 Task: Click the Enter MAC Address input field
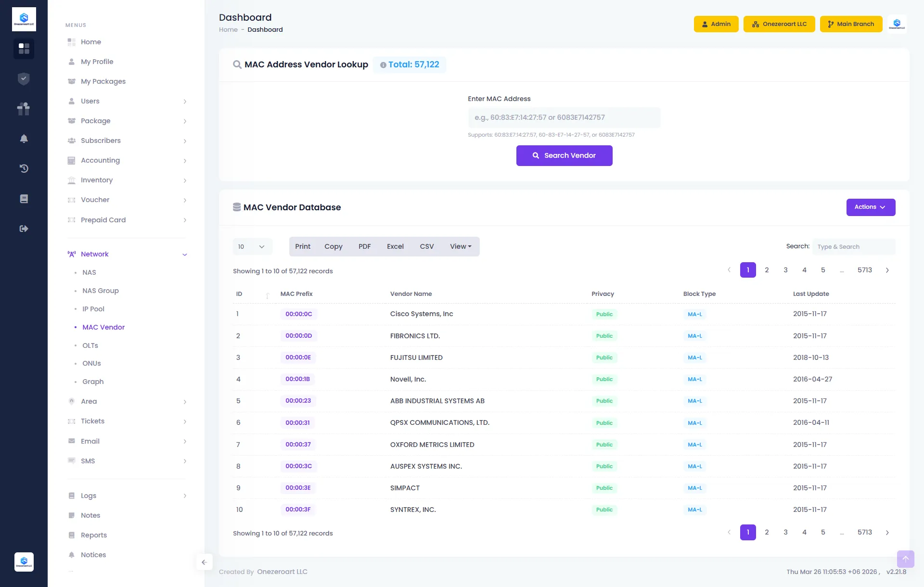point(564,117)
